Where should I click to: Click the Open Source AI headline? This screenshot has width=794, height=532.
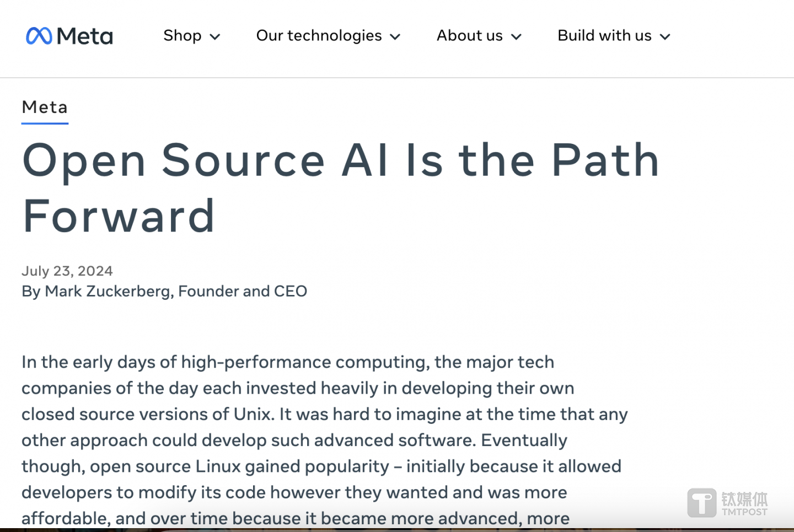click(340, 160)
